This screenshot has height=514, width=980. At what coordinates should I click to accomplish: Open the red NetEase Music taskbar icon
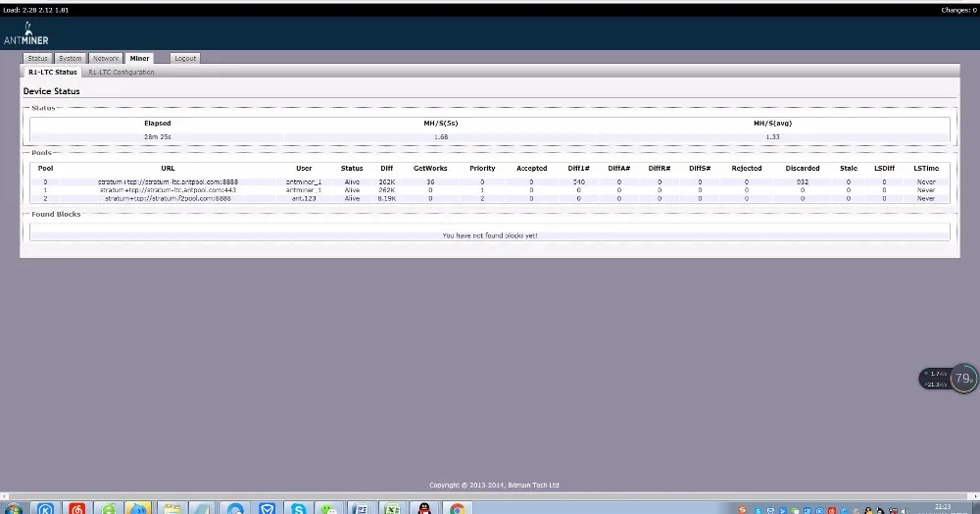point(77,508)
